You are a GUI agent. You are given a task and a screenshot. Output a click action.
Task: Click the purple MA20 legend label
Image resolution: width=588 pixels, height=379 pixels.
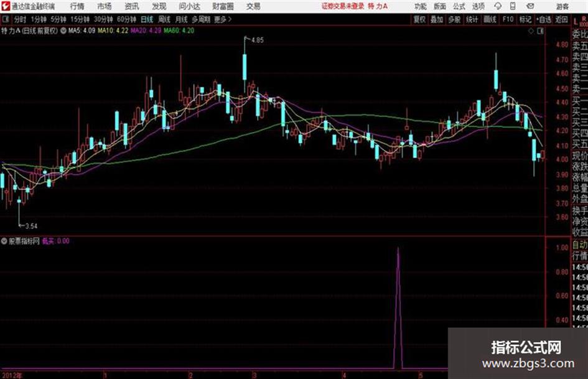coord(146,30)
